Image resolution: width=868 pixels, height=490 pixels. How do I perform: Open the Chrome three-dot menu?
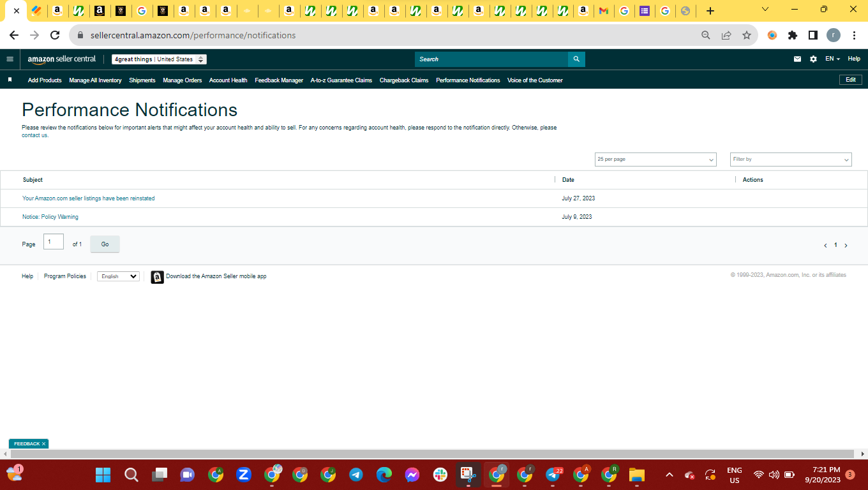coord(854,35)
